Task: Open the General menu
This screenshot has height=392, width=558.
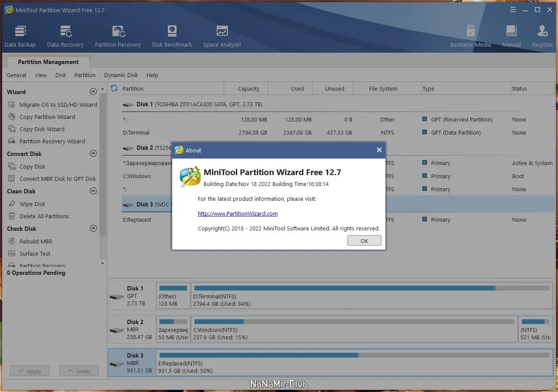Action: (17, 75)
